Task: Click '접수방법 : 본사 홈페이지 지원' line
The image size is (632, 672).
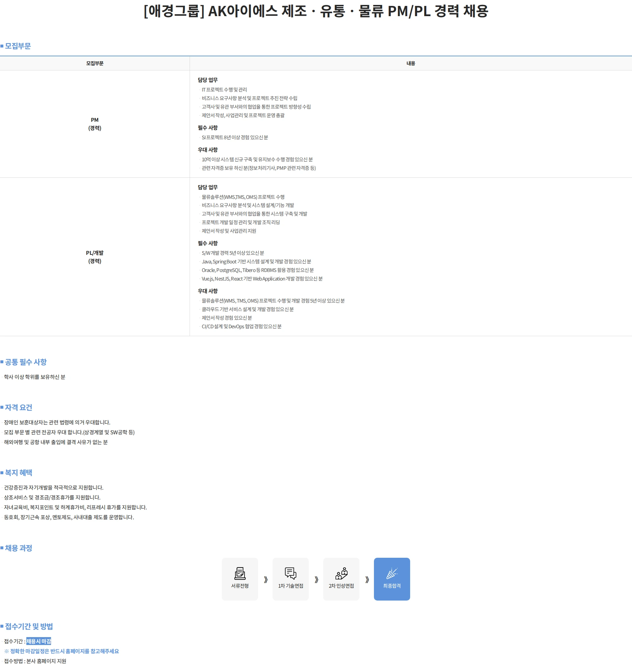Action: [x=35, y=661]
